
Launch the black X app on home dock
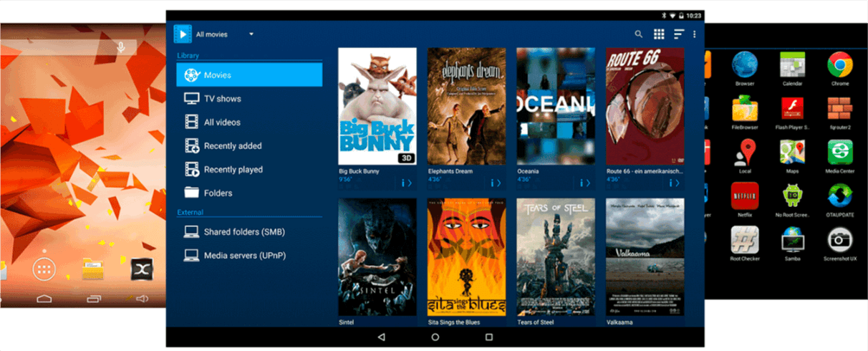pos(142,269)
